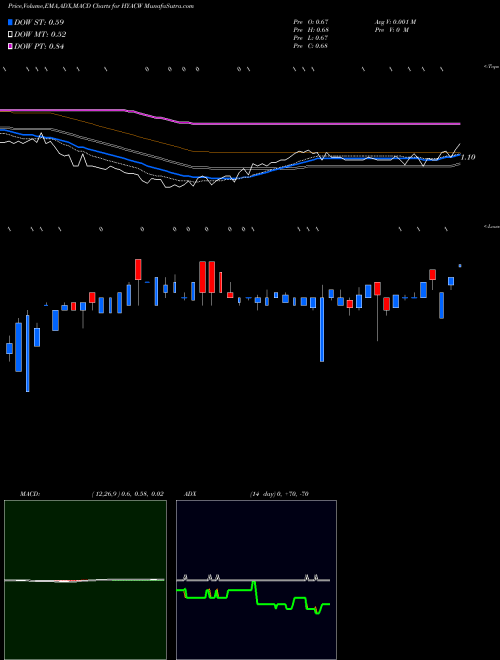Click the blue DOW ST legend swatch
The width and height of the screenshot is (500, 660).
[x=10, y=22]
